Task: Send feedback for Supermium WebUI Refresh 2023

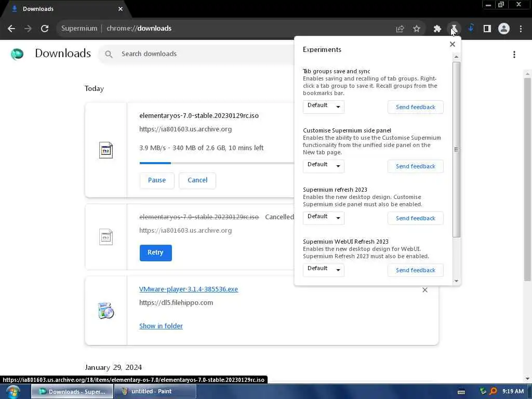Action: point(415,270)
